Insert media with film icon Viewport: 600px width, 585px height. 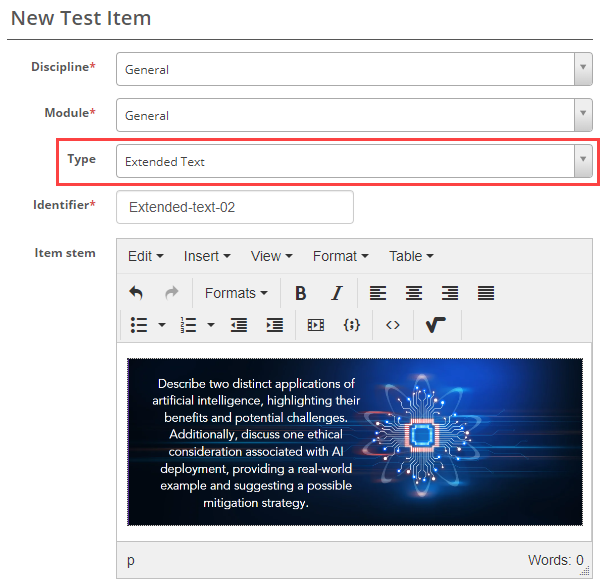(x=316, y=325)
